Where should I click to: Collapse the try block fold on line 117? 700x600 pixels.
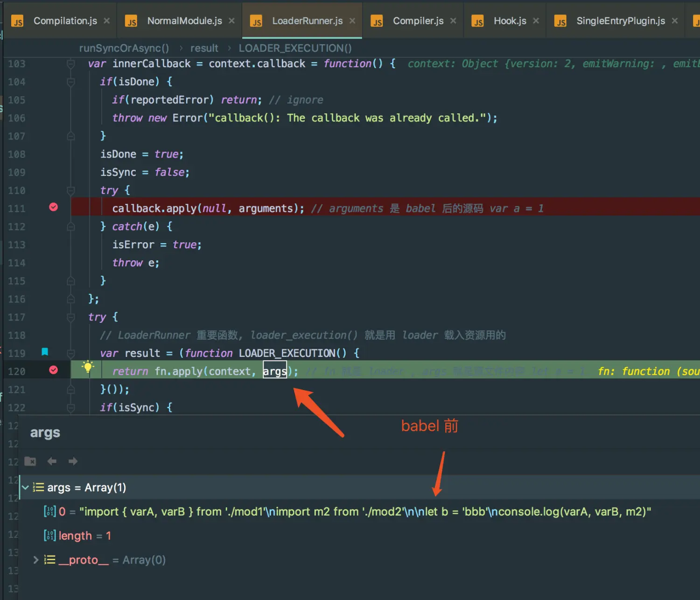pyautogui.click(x=71, y=317)
